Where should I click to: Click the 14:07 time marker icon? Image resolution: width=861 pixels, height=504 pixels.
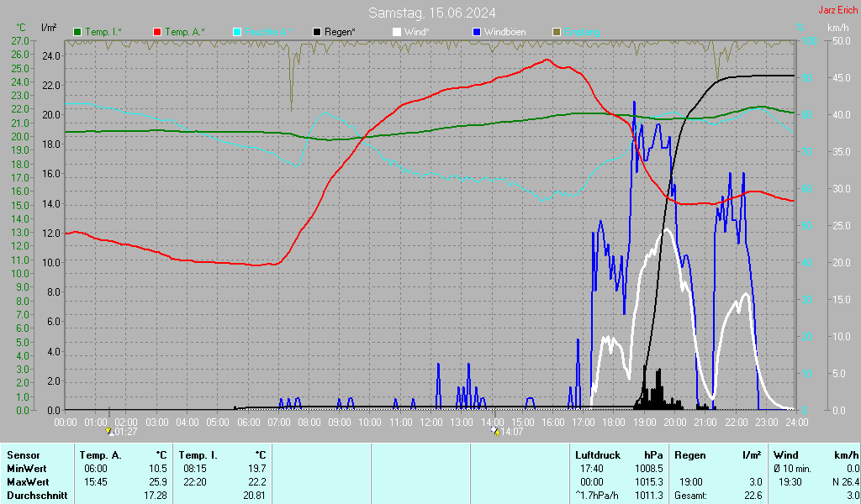click(x=494, y=431)
